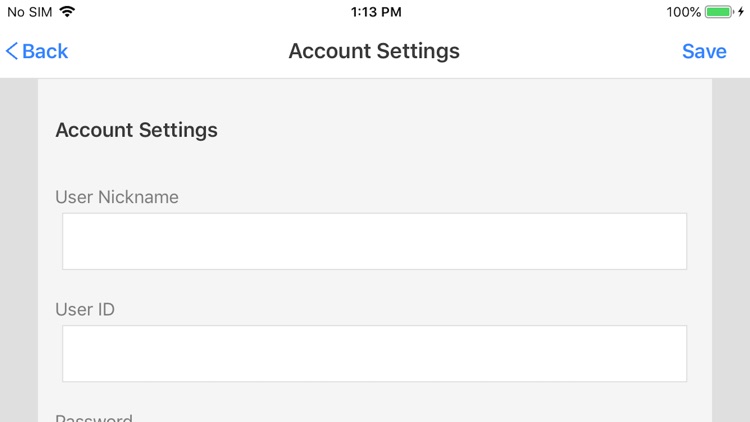Click the Back text in navigation bar

(x=45, y=51)
